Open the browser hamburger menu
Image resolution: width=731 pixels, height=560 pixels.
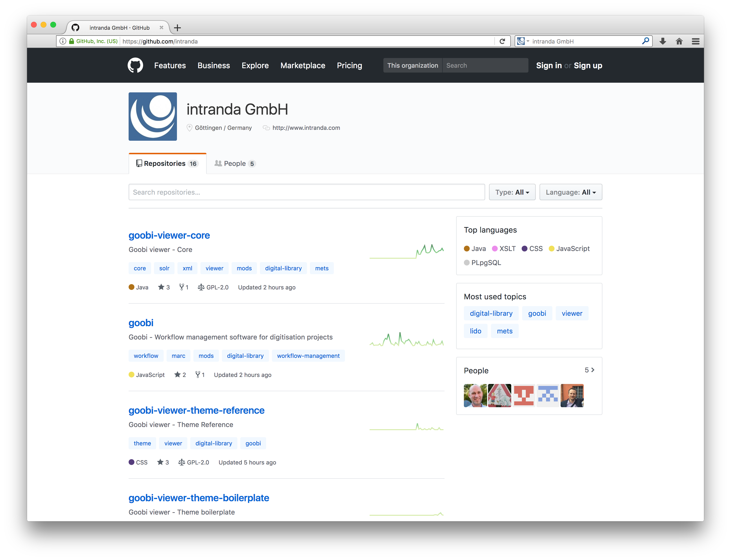695,41
